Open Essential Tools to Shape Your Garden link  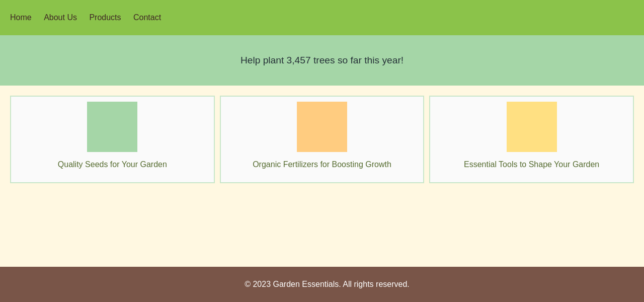[x=531, y=165]
